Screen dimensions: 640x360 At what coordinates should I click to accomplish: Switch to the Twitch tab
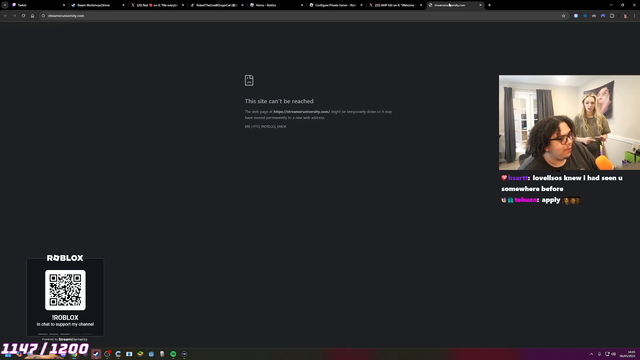38,5
